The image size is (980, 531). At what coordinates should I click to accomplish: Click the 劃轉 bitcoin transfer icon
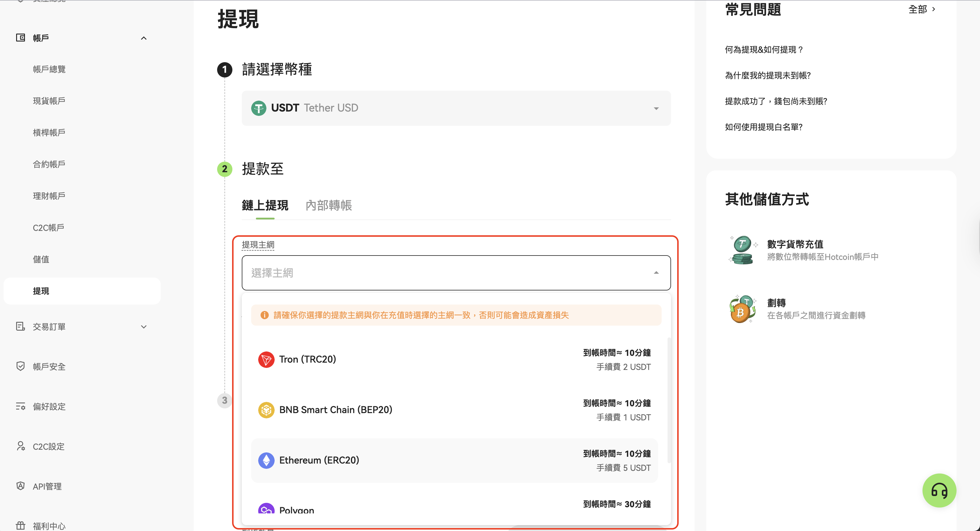(x=742, y=309)
